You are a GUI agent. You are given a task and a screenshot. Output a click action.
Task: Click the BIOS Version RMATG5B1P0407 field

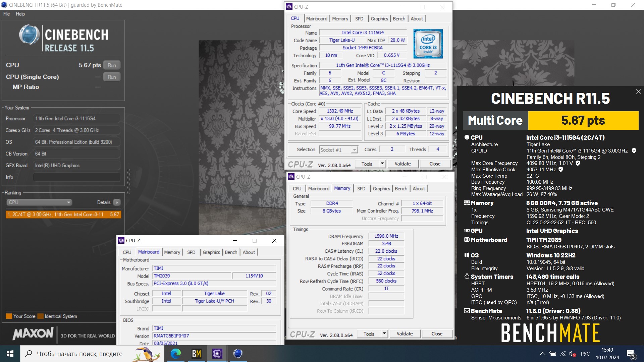214,336
